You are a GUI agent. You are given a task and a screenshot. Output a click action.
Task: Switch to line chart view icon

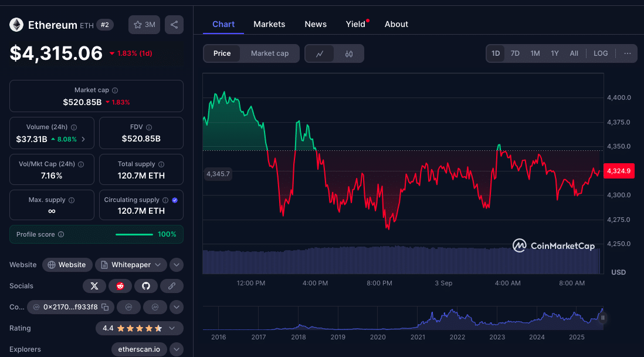[320, 53]
